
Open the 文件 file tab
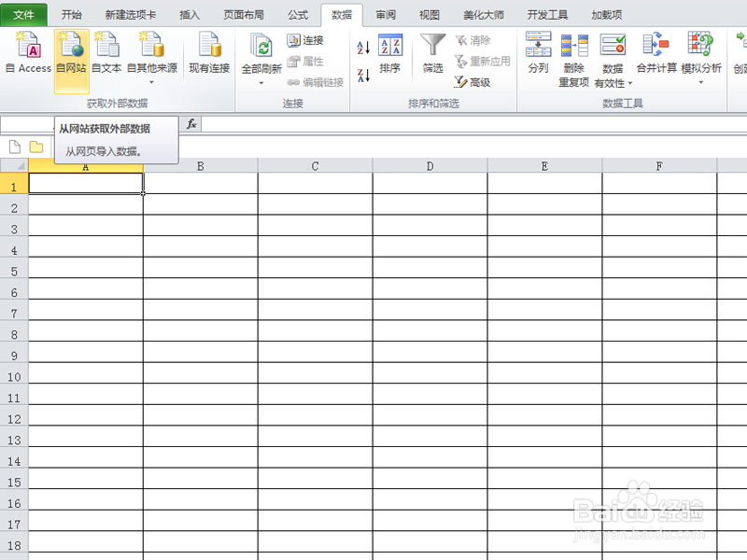click(24, 15)
